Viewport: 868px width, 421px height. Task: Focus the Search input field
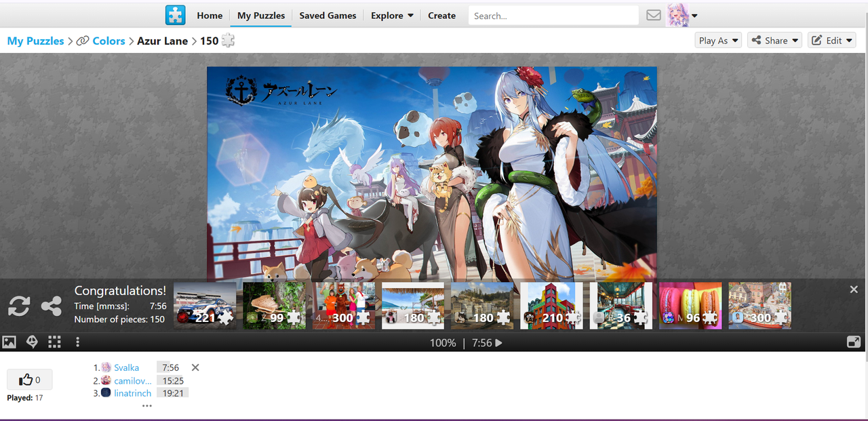pyautogui.click(x=553, y=16)
